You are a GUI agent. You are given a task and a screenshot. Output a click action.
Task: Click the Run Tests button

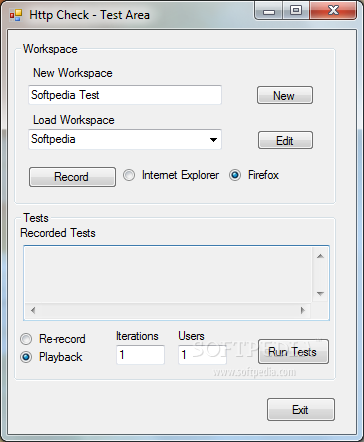[x=293, y=352]
